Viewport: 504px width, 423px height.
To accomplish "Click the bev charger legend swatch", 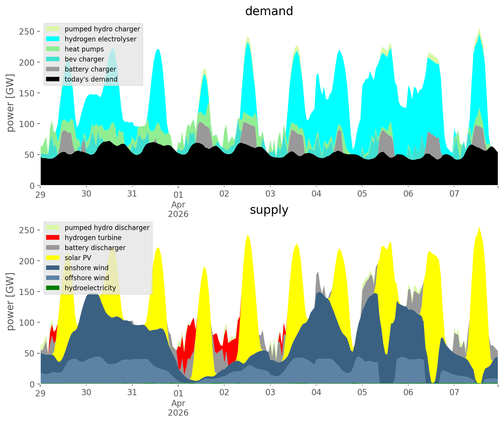I will click(x=53, y=59).
